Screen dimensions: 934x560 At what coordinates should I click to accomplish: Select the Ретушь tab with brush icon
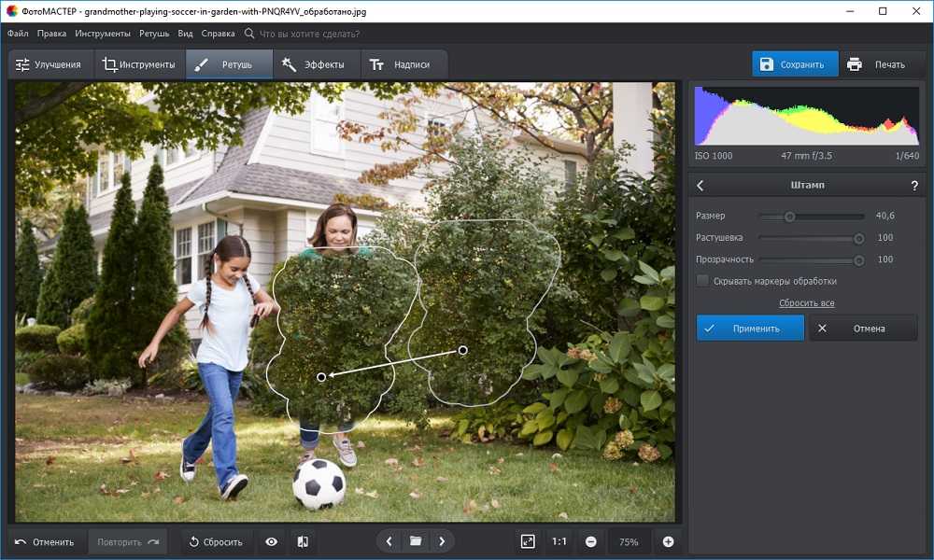(229, 64)
